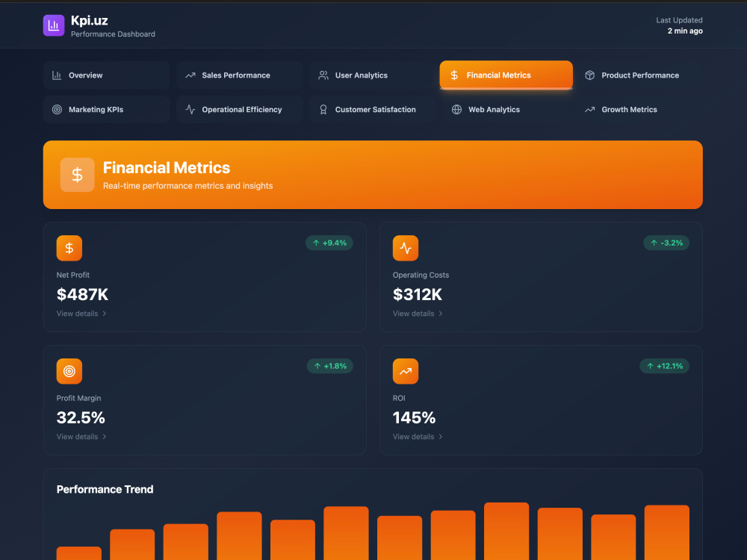Click the +12.1% change badge

pos(664,366)
